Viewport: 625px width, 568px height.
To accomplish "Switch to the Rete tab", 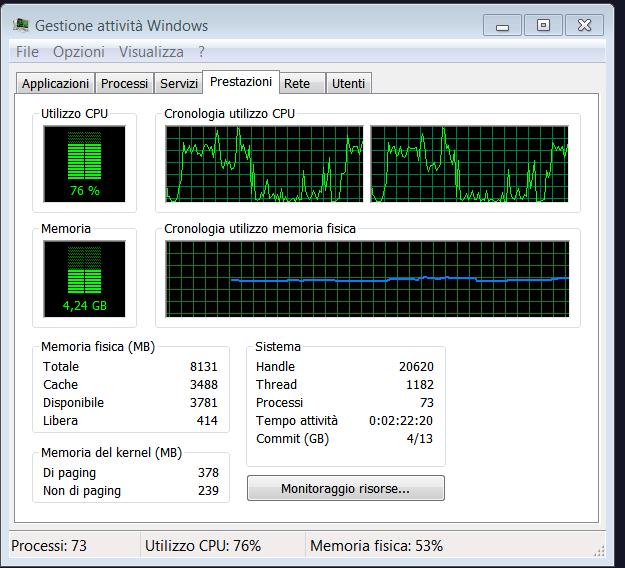I will [302, 84].
